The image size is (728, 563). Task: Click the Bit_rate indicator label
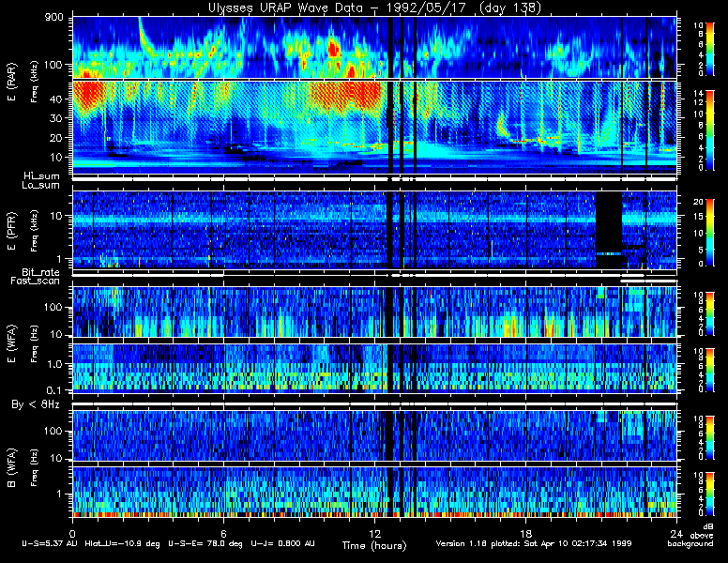click(x=40, y=272)
